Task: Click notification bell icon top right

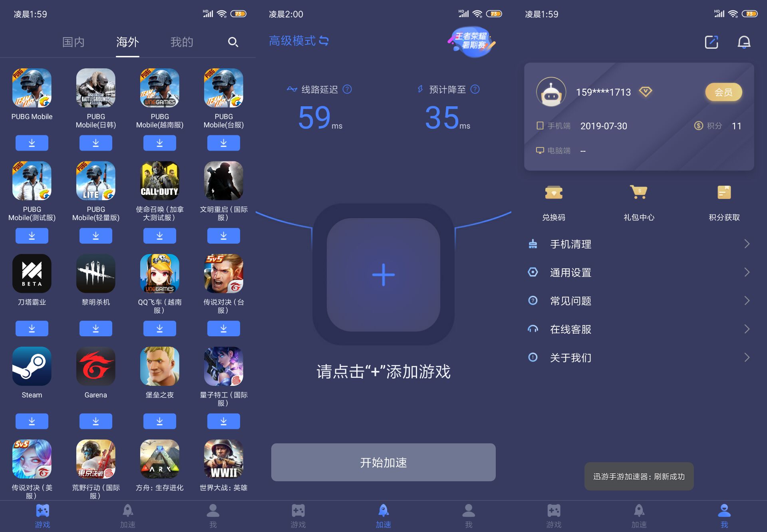Action: pos(745,42)
